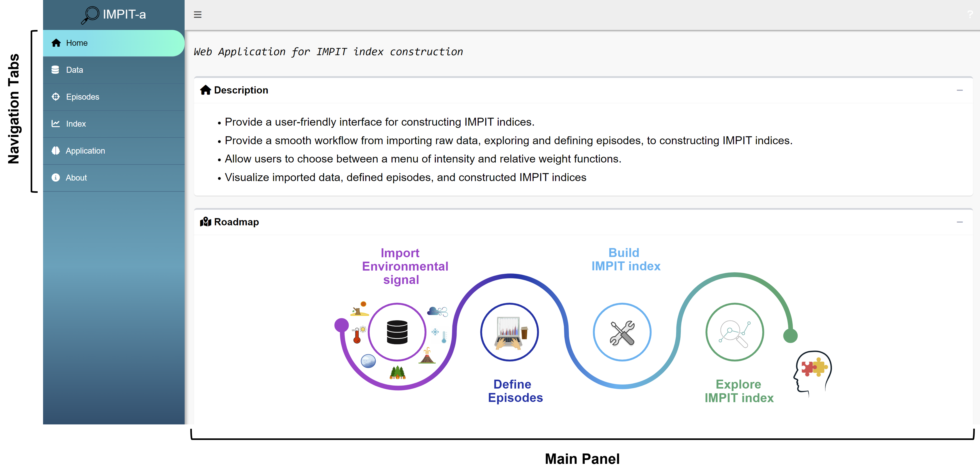Collapse the Description box
The width and height of the screenshot is (980, 476).
pos(959,90)
